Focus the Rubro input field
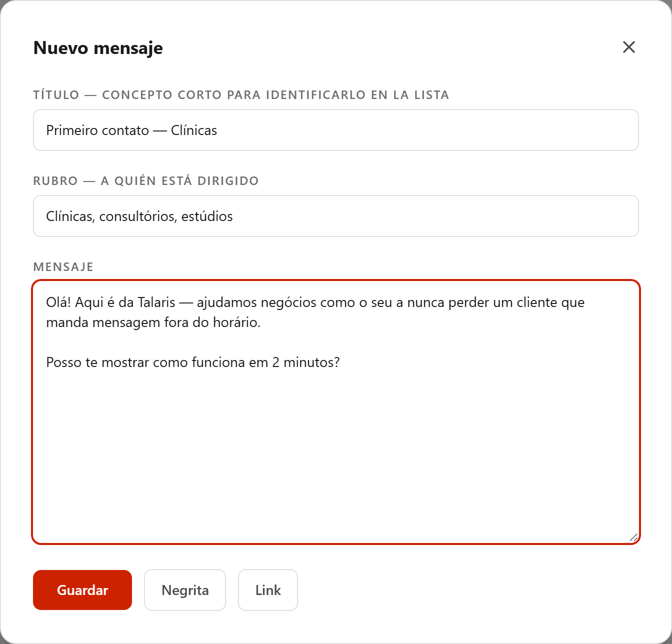 tap(336, 216)
